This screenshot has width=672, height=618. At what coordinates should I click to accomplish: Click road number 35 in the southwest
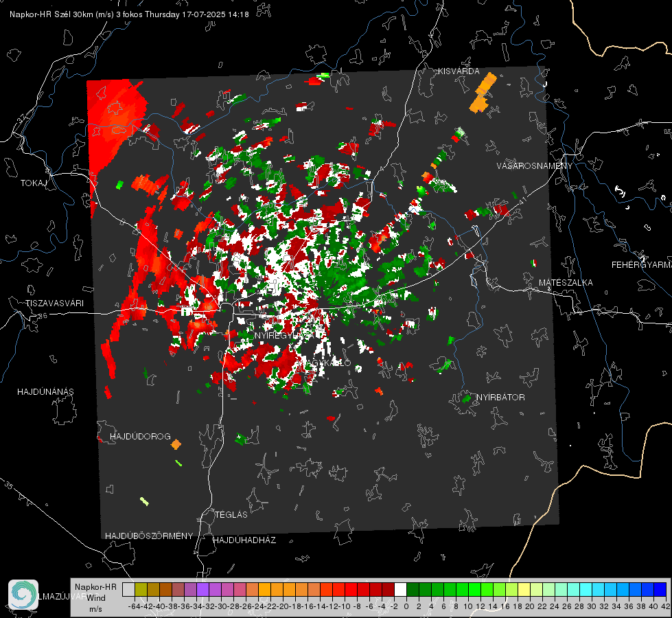pyautogui.click(x=8, y=486)
